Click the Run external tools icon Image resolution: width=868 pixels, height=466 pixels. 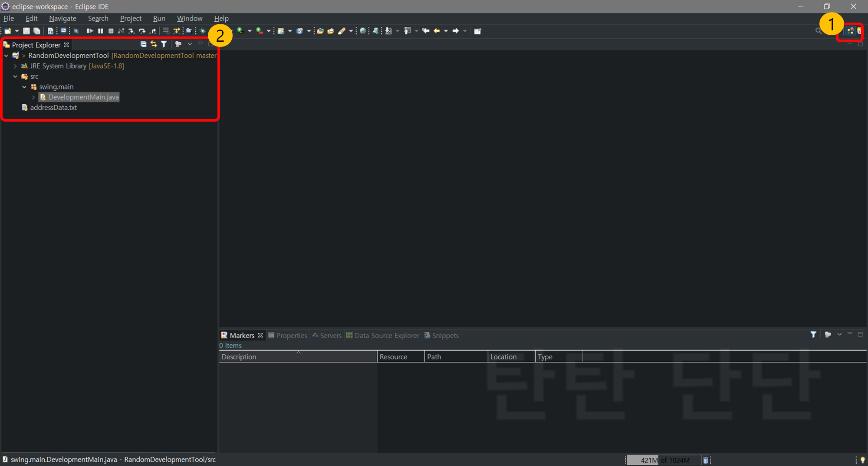pos(260,31)
